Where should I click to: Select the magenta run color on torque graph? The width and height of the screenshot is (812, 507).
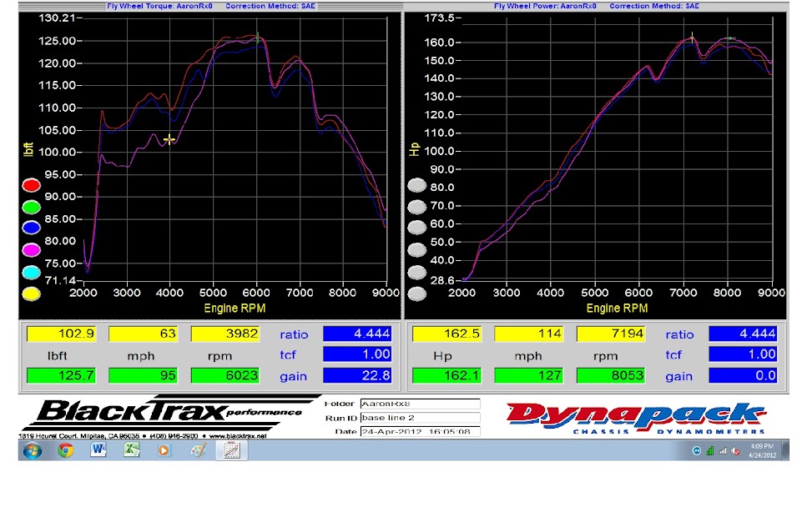tap(31, 250)
